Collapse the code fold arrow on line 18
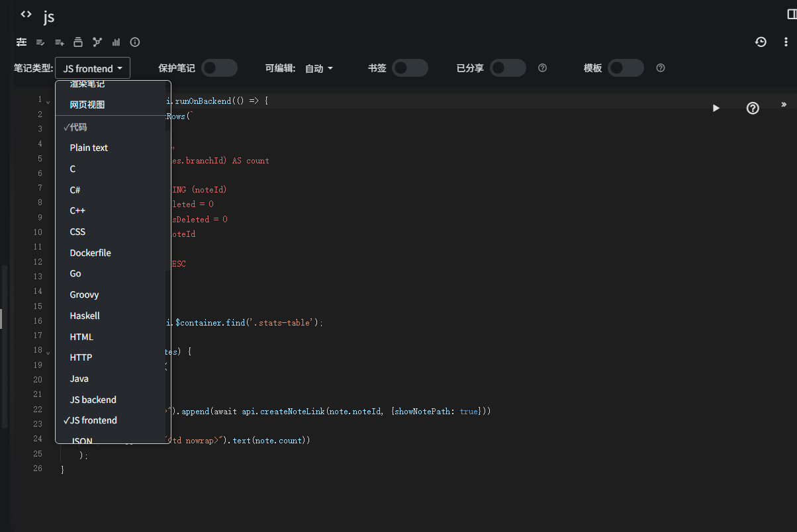 (48, 352)
